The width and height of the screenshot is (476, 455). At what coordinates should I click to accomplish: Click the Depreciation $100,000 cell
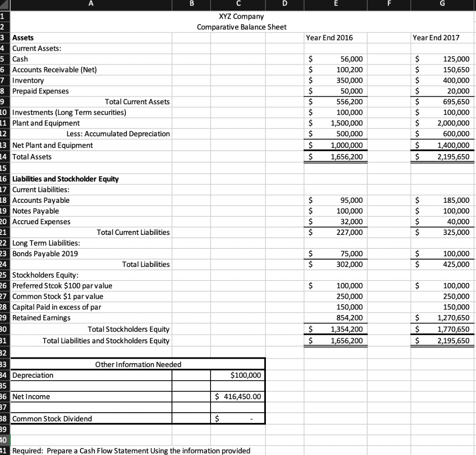point(238,375)
